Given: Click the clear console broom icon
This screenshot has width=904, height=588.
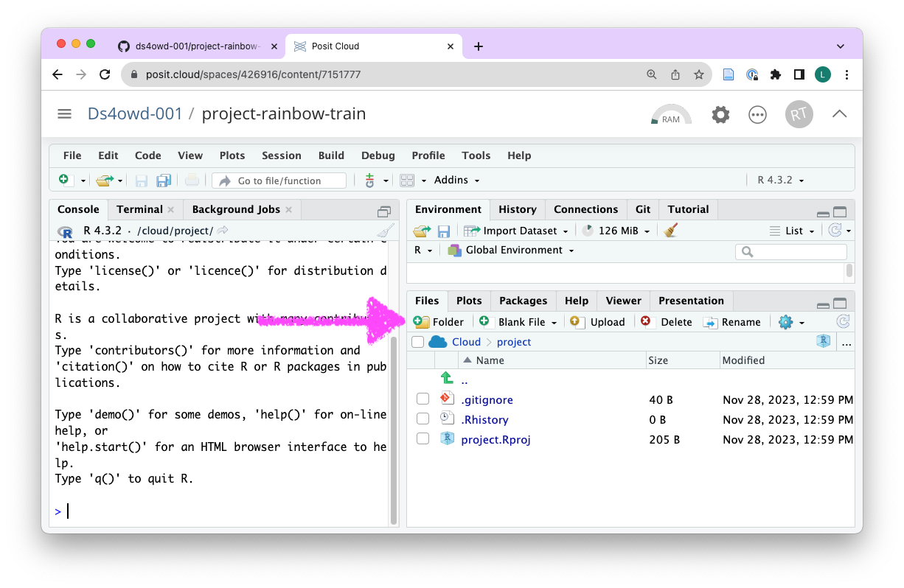Looking at the screenshot, I should 385,231.
